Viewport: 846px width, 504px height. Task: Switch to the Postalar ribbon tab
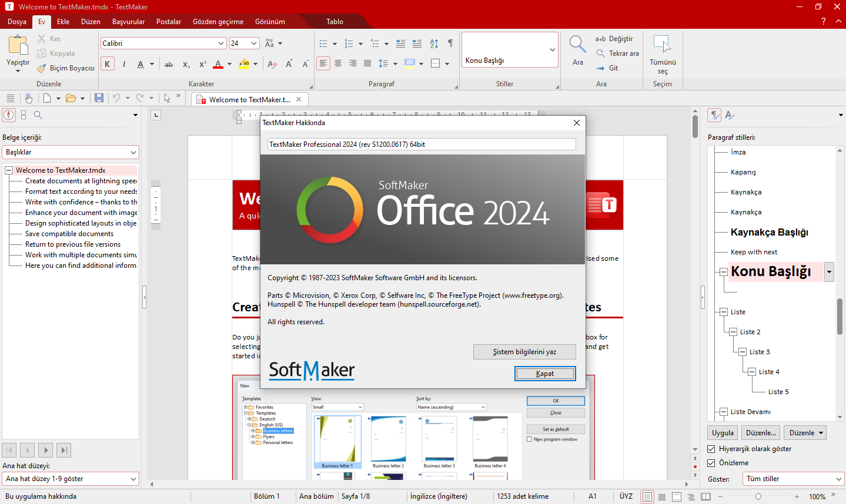click(169, 22)
